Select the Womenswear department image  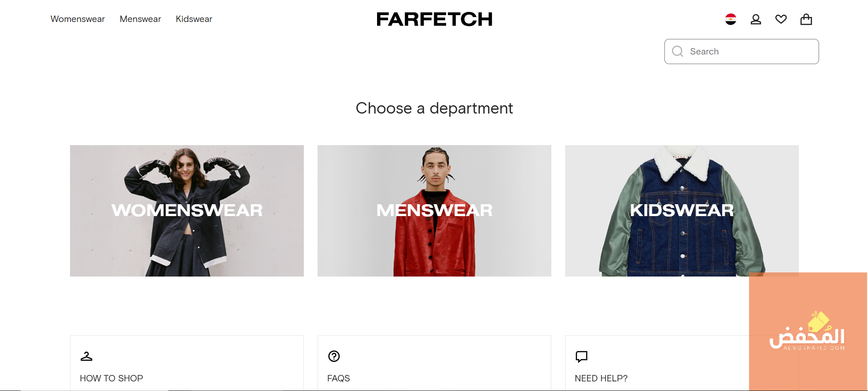187,211
